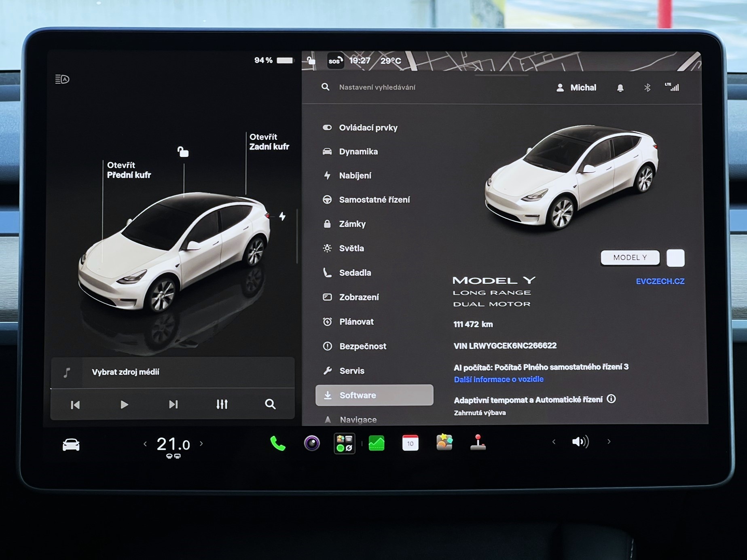
Task: Raise the cabin temperature with the right chevron
Action: [x=201, y=444]
